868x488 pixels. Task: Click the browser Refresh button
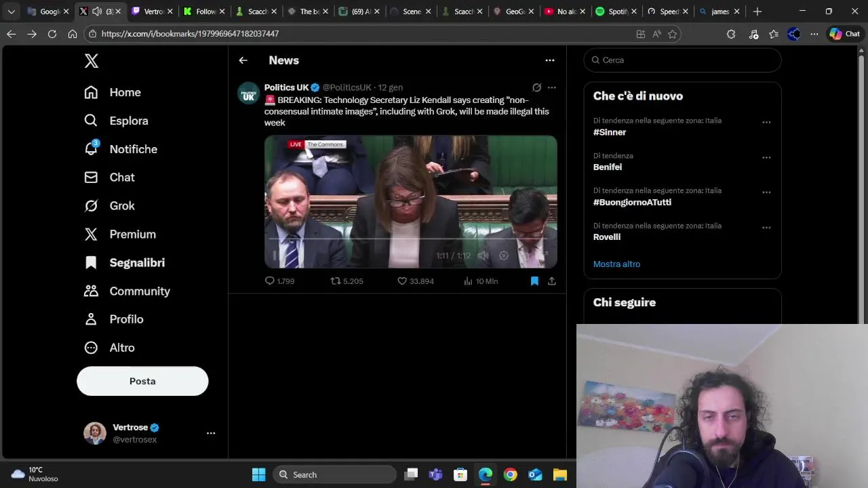click(x=52, y=34)
